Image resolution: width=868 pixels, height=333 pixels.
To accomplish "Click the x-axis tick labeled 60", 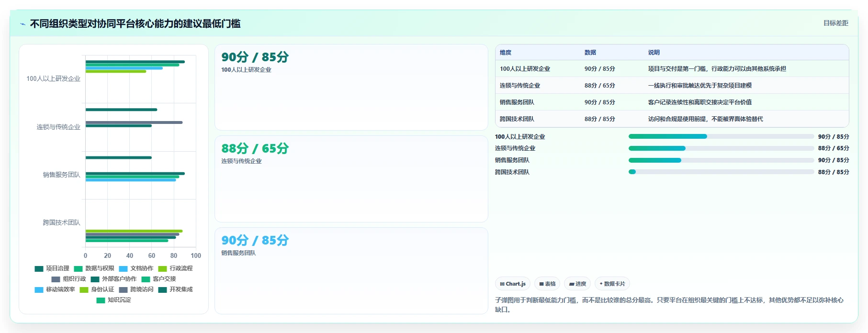I will click(152, 256).
